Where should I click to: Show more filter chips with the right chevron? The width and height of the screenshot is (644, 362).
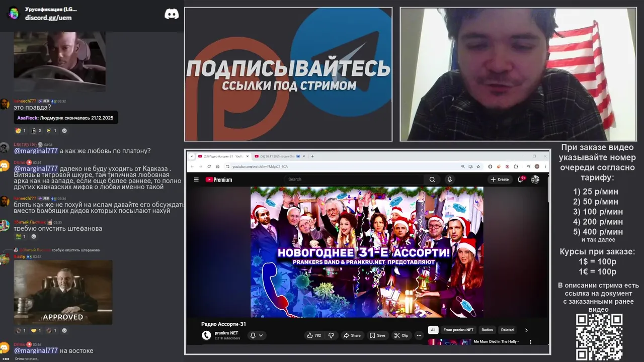click(x=526, y=330)
